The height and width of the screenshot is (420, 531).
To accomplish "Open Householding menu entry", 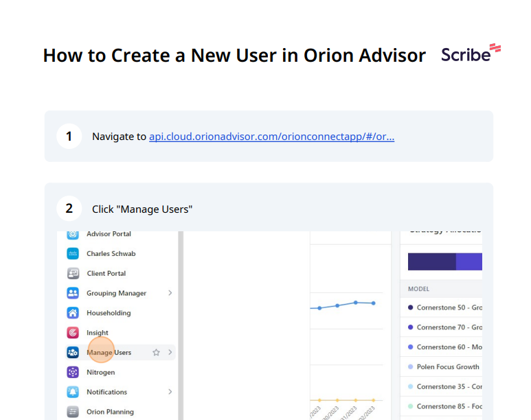I will coord(109,313).
